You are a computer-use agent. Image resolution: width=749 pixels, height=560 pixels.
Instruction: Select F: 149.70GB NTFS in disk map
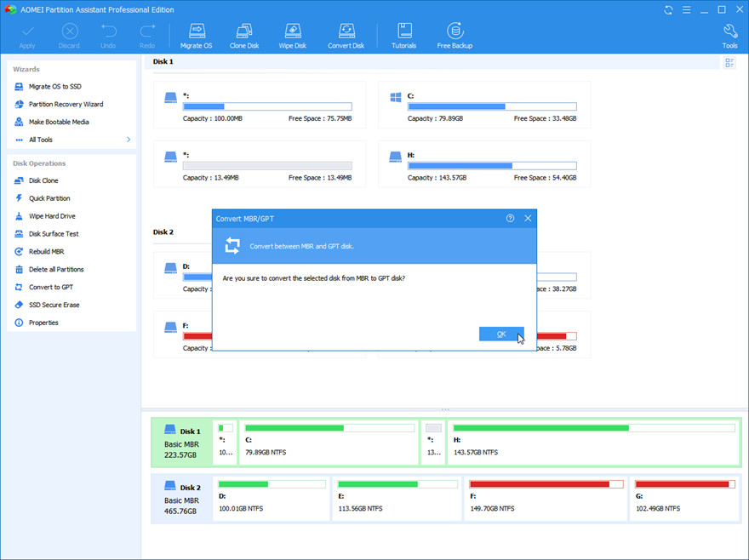point(546,499)
